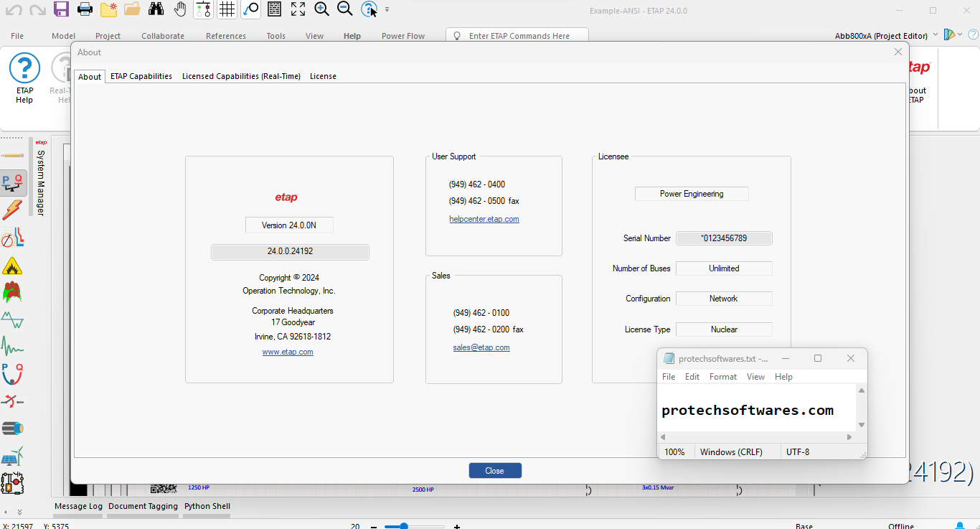This screenshot has height=529, width=980.
Task: Click the horizontal scrollbar in the Notepad window
Action: click(757, 436)
